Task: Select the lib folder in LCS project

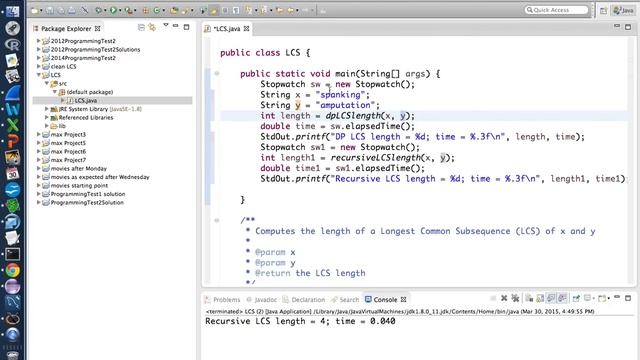Action: coord(62,126)
